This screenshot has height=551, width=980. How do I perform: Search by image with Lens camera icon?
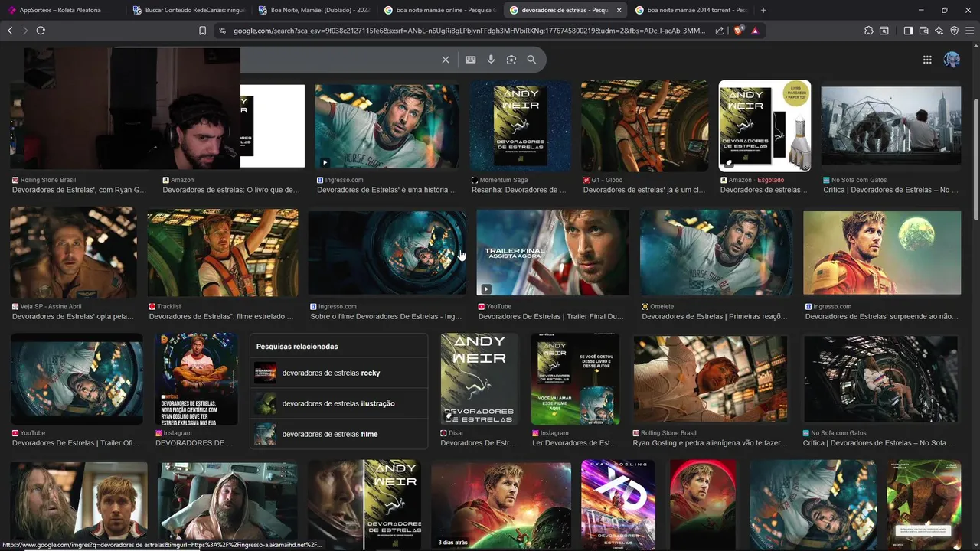click(x=511, y=60)
